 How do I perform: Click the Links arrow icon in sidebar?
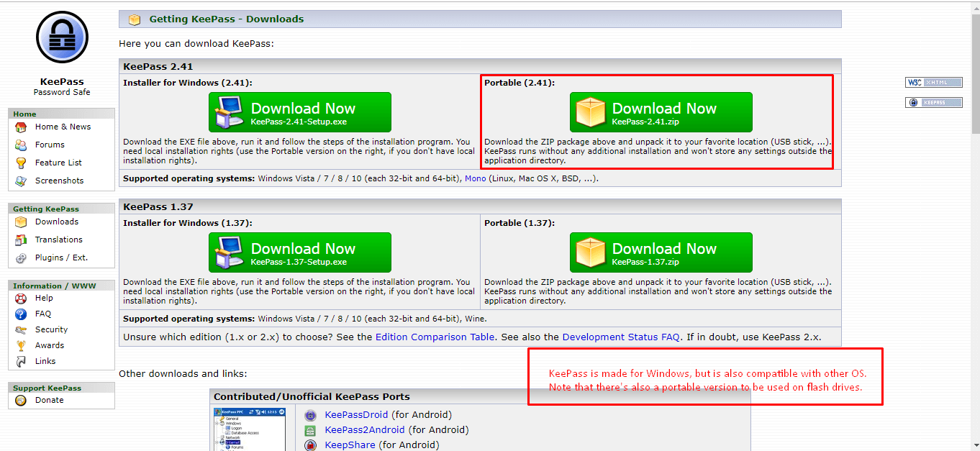(21, 361)
